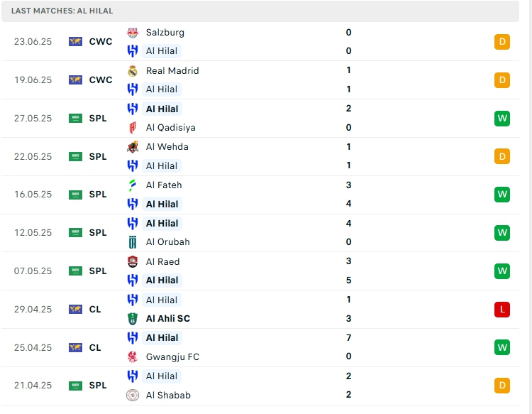Click the Al Wehda team logo

coord(133,147)
